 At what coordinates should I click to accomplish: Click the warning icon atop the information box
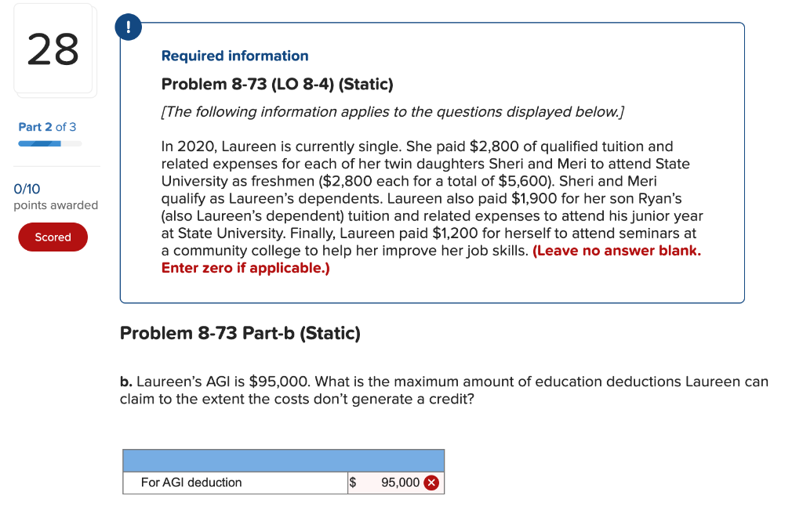pyautogui.click(x=127, y=26)
